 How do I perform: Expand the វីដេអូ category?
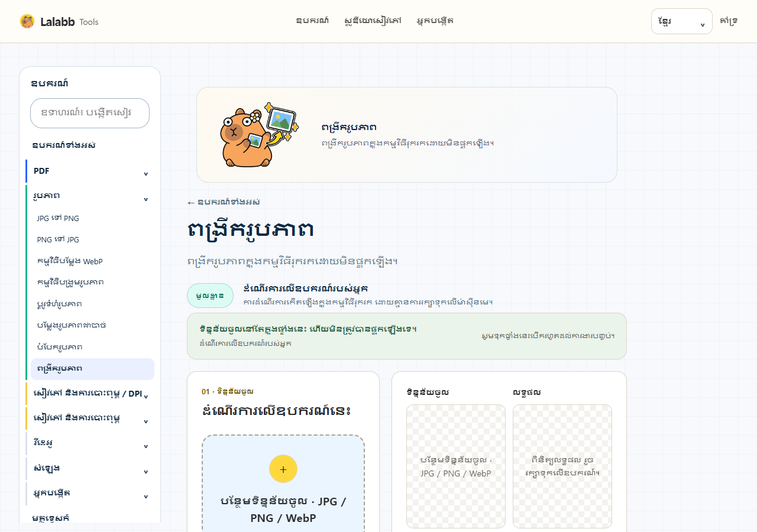pos(90,443)
